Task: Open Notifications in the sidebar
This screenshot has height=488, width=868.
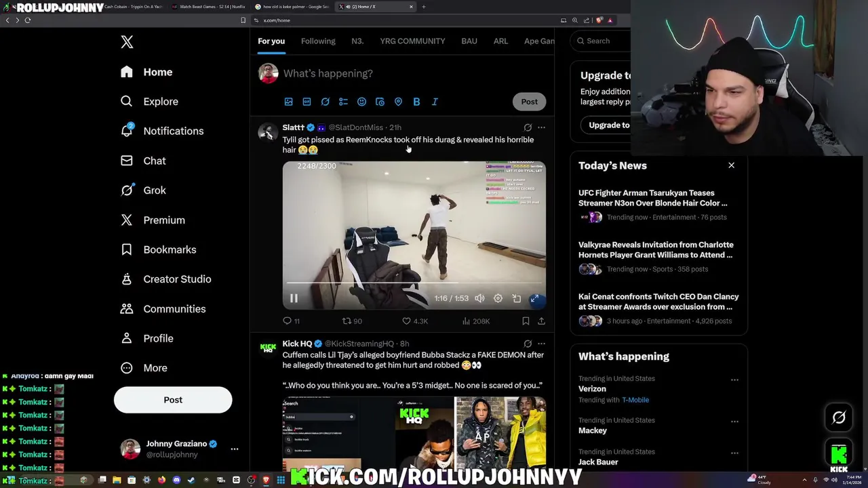Action: click(x=161, y=131)
